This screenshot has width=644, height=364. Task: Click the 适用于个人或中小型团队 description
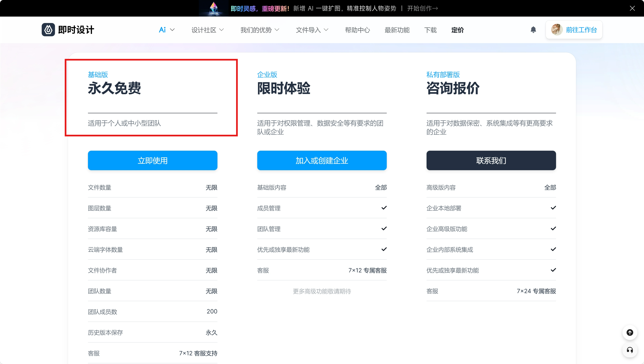coord(124,123)
